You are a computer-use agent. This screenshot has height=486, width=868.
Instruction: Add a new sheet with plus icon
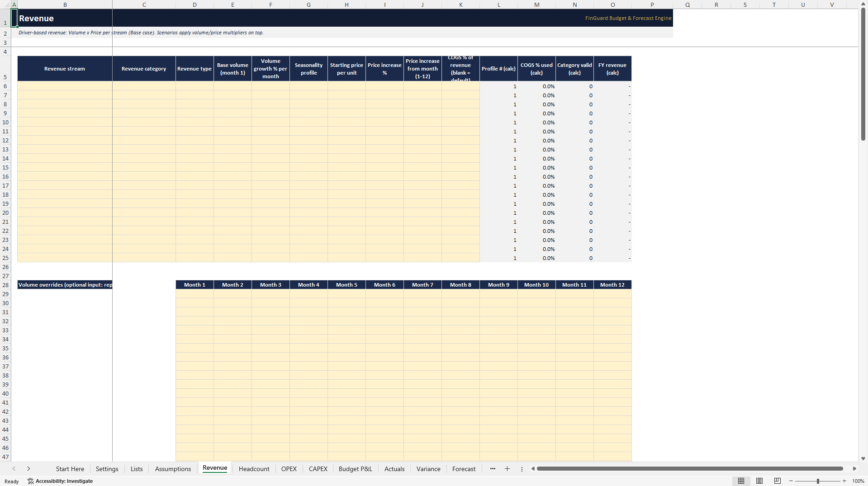(x=507, y=469)
